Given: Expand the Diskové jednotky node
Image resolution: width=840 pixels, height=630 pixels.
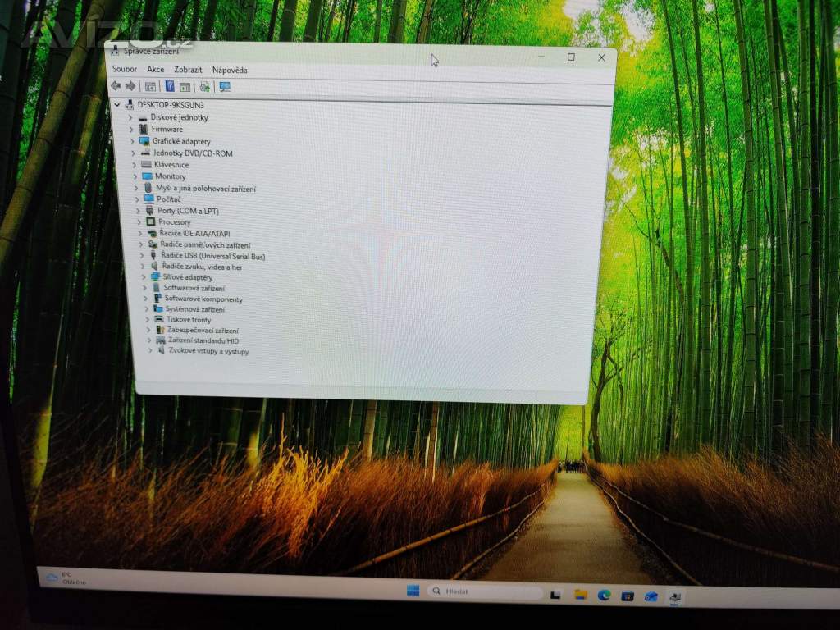Looking at the screenshot, I should coord(130,117).
